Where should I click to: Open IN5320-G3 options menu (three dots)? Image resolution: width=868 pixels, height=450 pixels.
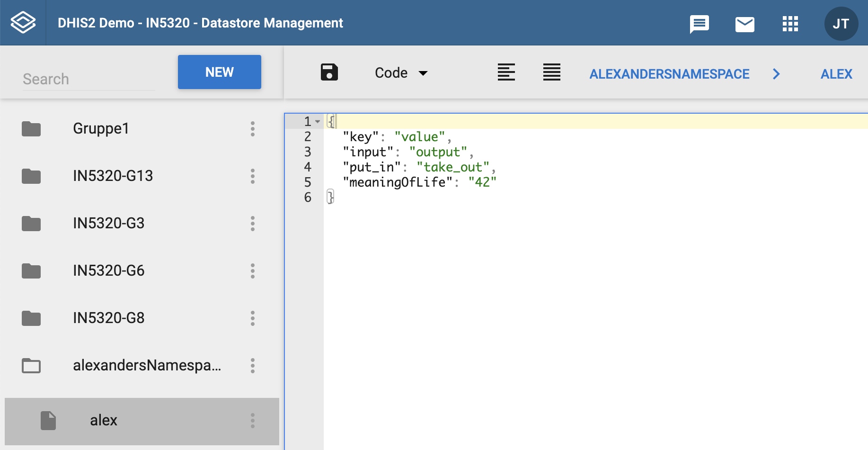[253, 224]
